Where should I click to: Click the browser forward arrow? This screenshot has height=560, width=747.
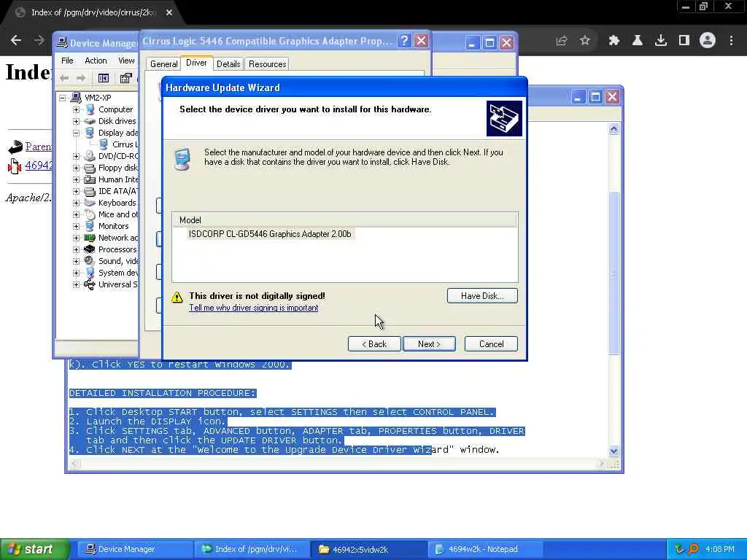click(x=39, y=41)
